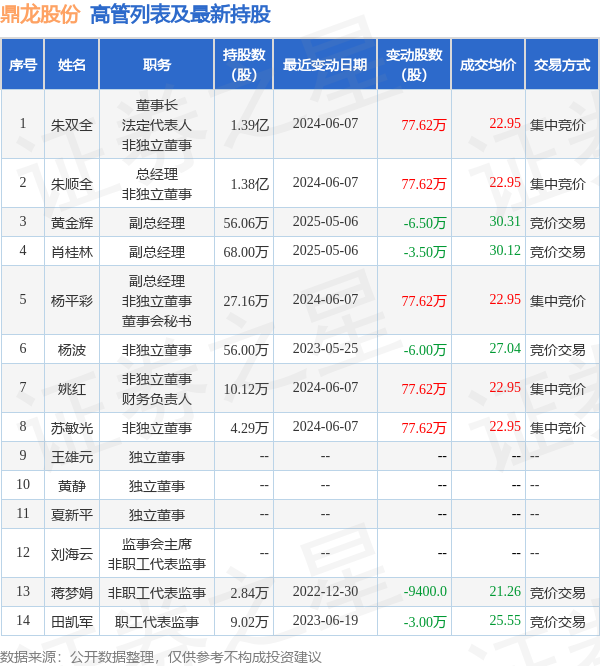The height and width of the screenshot is (666, 600).
Task: Click 刘海云's 监事会主席 position text
Action: 157,544
